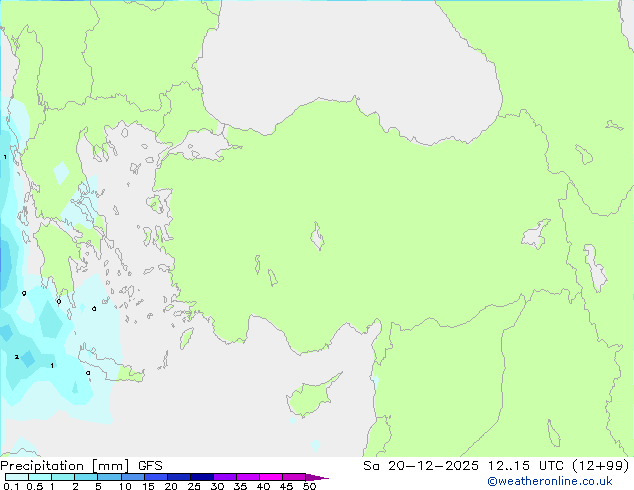634x490 pixels.
Task: Click the 25–30 mm dark blue swatch
Action: coord(202,477)
